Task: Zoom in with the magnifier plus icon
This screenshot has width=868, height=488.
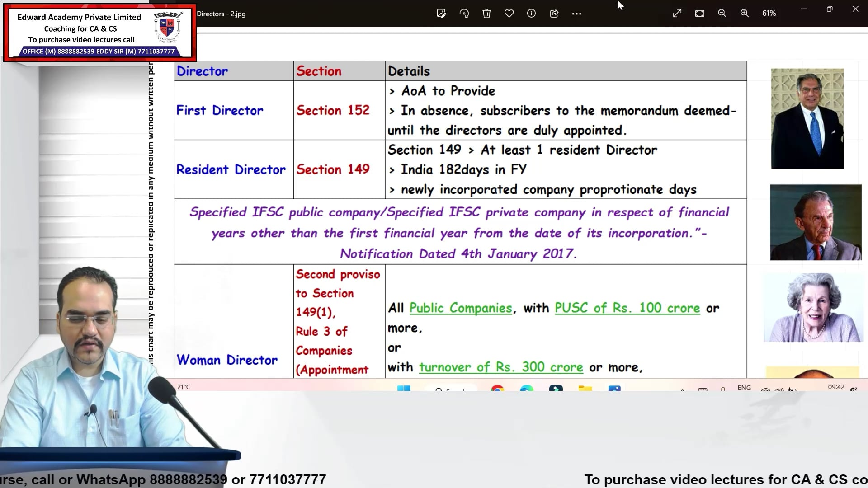Action: point(745,14)
